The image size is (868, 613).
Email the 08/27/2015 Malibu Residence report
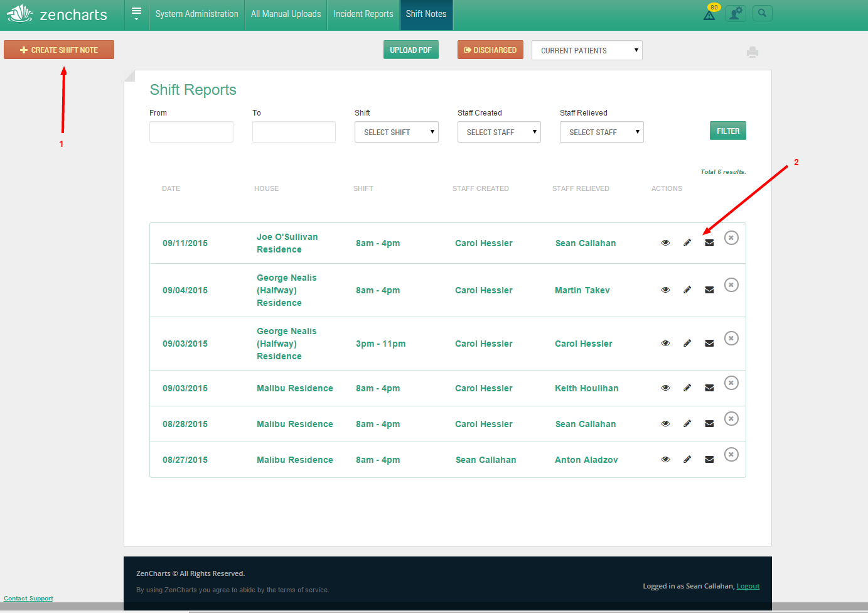709,460
